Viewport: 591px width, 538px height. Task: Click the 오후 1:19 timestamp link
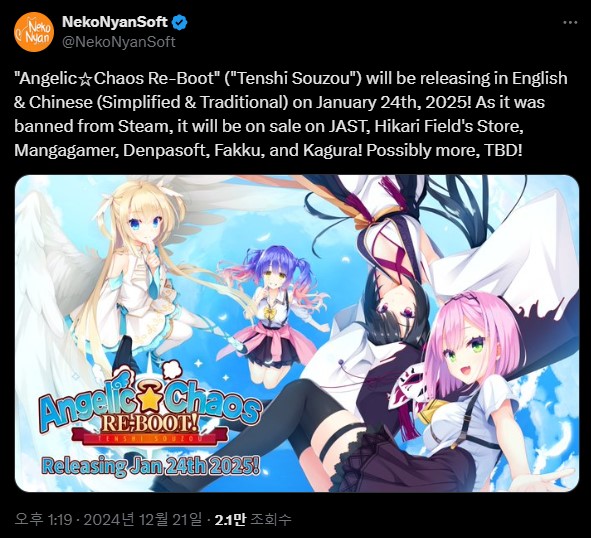(x=43, y=520)
